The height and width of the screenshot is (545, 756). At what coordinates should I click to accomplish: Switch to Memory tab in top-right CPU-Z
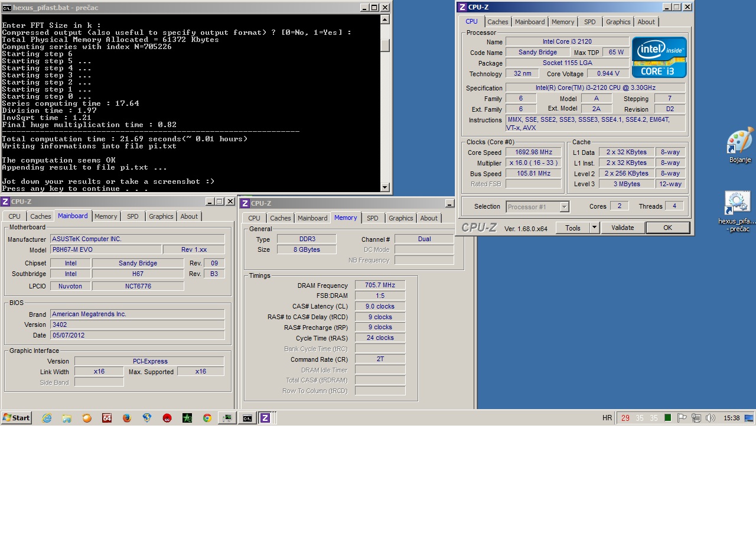[x=563, y=22]
